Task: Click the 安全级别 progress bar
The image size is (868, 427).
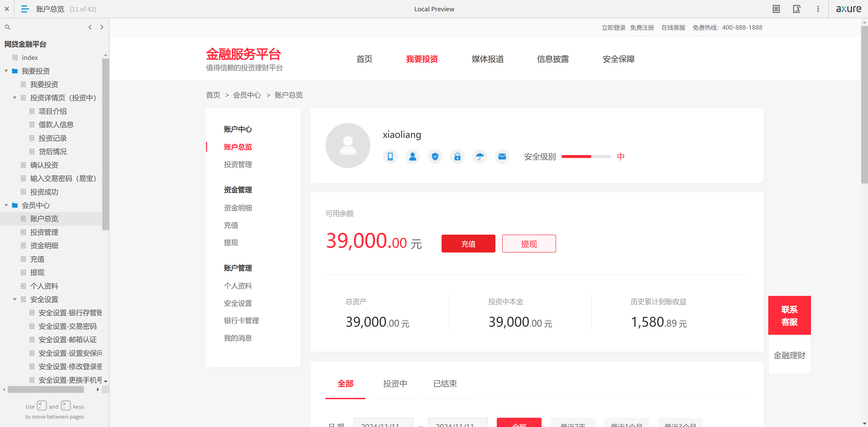Action: [586, 157]
